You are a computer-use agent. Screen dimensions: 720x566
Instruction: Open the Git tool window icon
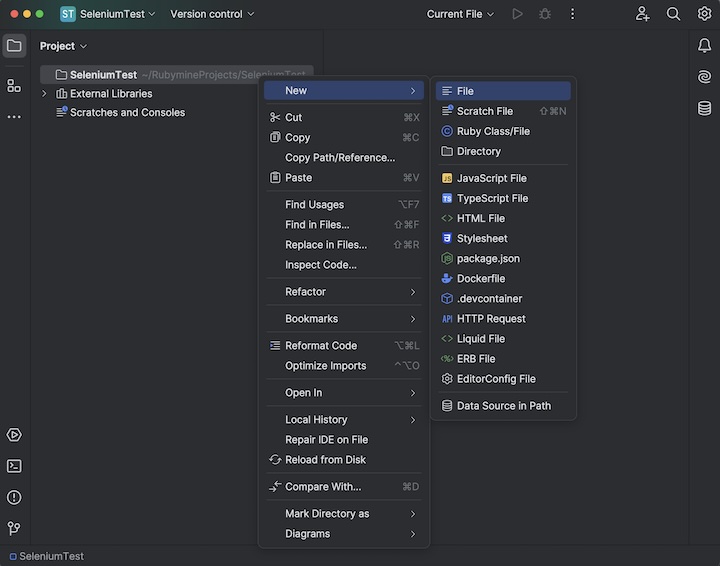click(x=14, y=528)
